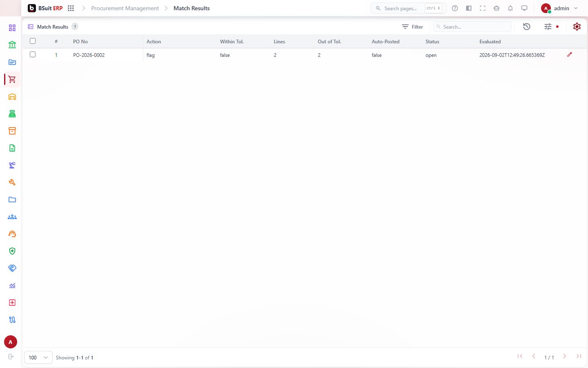This screenshot has width=588, height=368.
Task: Open the admin user dropdown
Action: click(x=559, y=8)
